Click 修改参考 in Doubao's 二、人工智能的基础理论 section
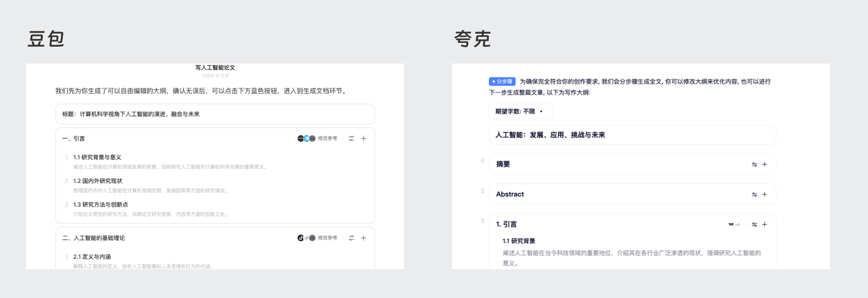Image resolution: width=868 pixels, height=298 pixels. [327, 238]
